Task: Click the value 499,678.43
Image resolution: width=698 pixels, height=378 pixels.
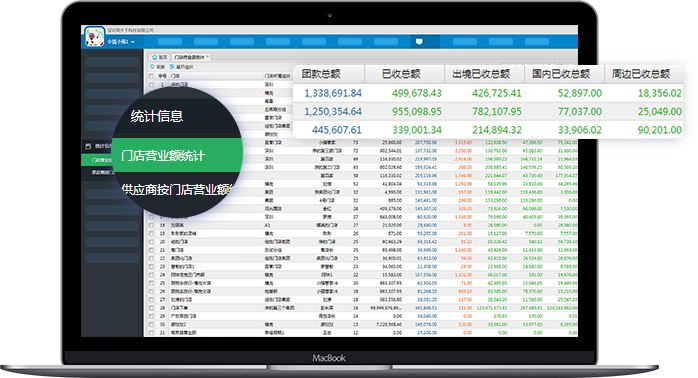Action: [x=417, y=93]
